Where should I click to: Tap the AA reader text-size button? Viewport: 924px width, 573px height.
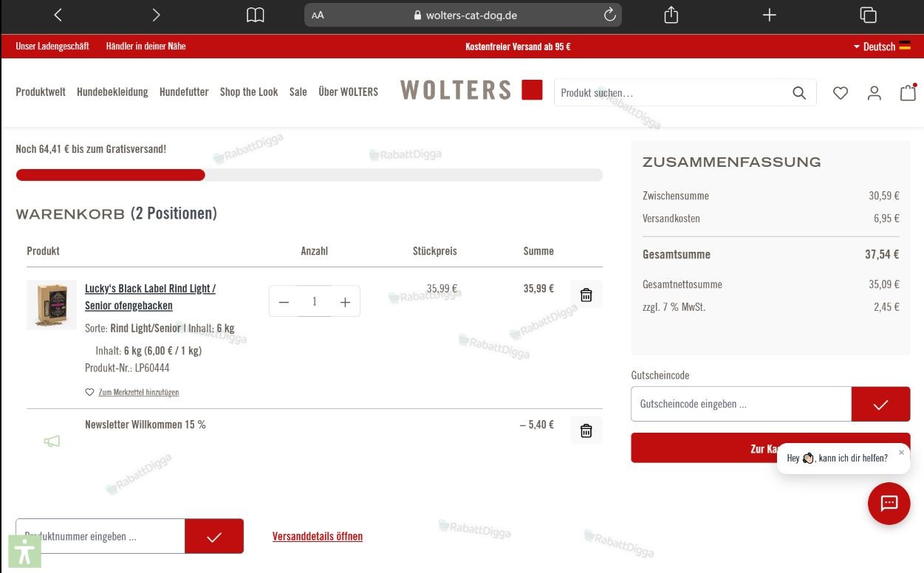click(x=318, y=15)
